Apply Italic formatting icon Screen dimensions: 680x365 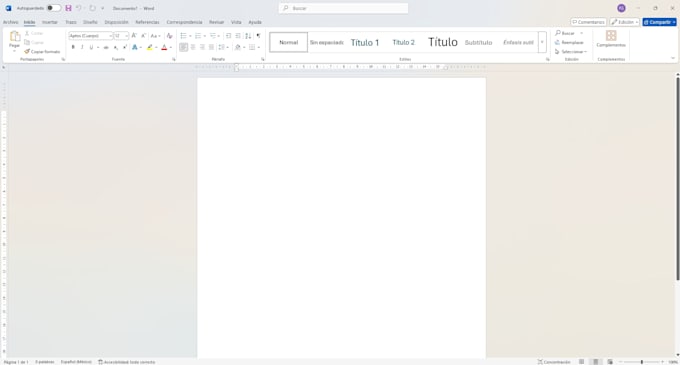tap(82, 47)
